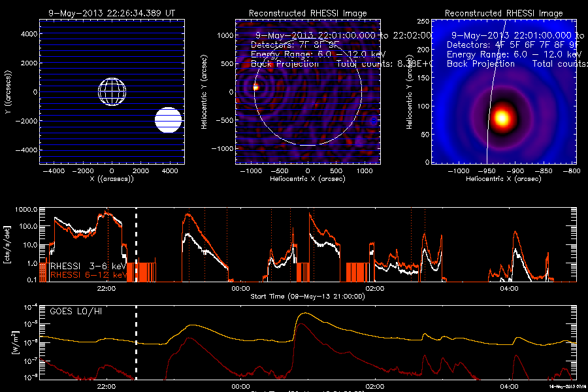Select the bright flare source in the full-disk RHESSI image
This screenshot has width=588, height=392.
point(255,88)
